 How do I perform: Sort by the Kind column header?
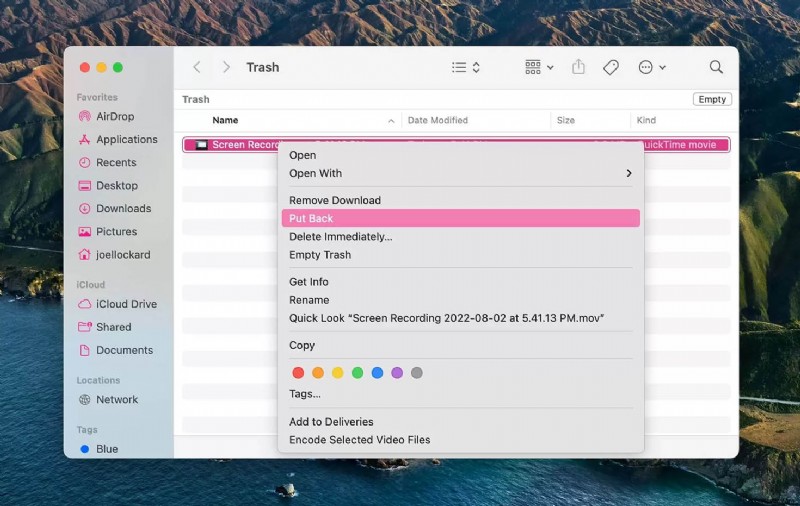(646, 120)
